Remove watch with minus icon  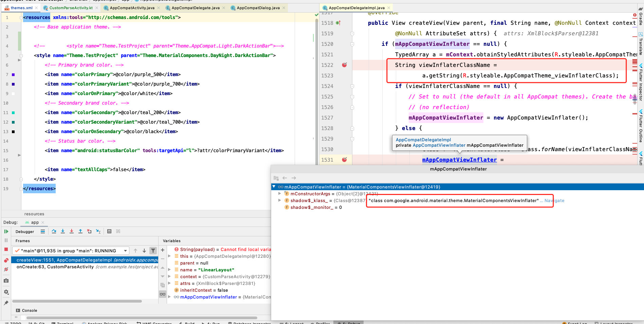pos(163,259)
